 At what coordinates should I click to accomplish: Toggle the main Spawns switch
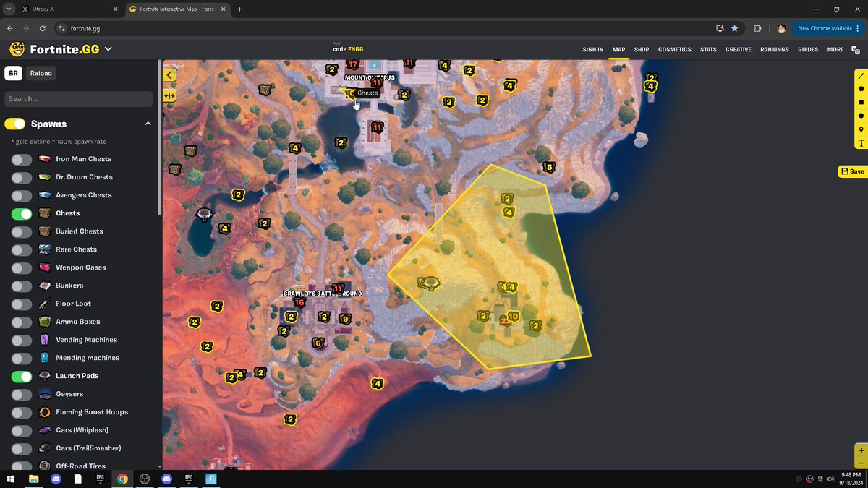pyautogui.click(x=15, y=124)
